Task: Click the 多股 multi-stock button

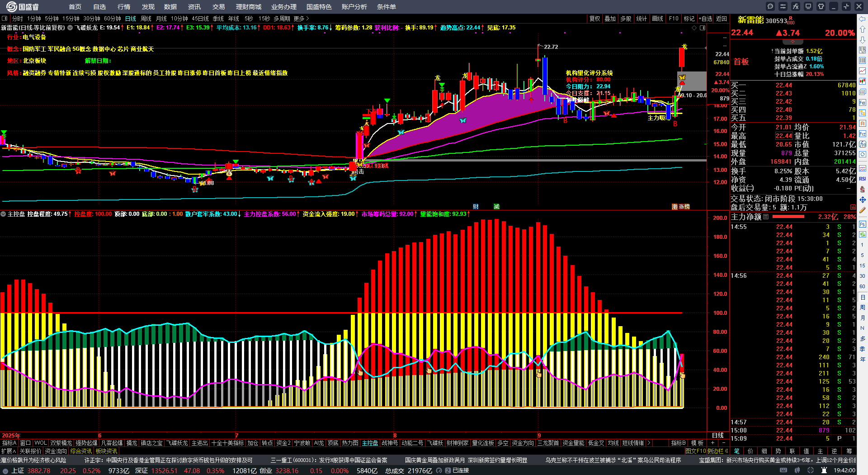Action: tap(626, 19)
